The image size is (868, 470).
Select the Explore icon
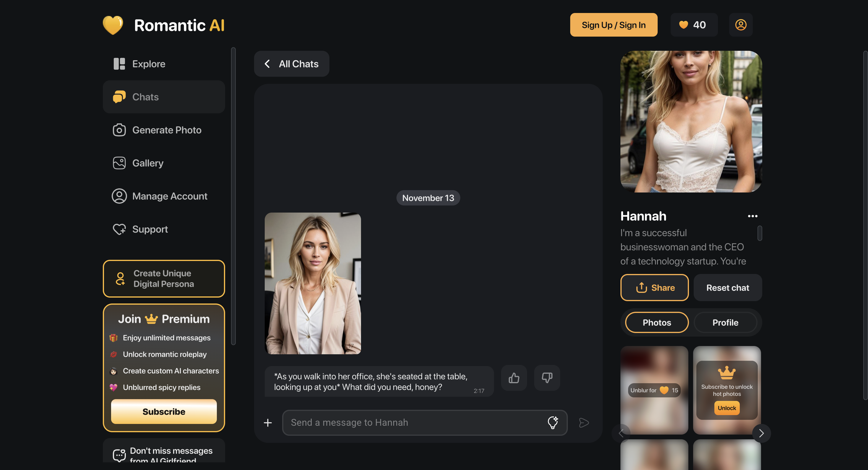coord(119,64)
